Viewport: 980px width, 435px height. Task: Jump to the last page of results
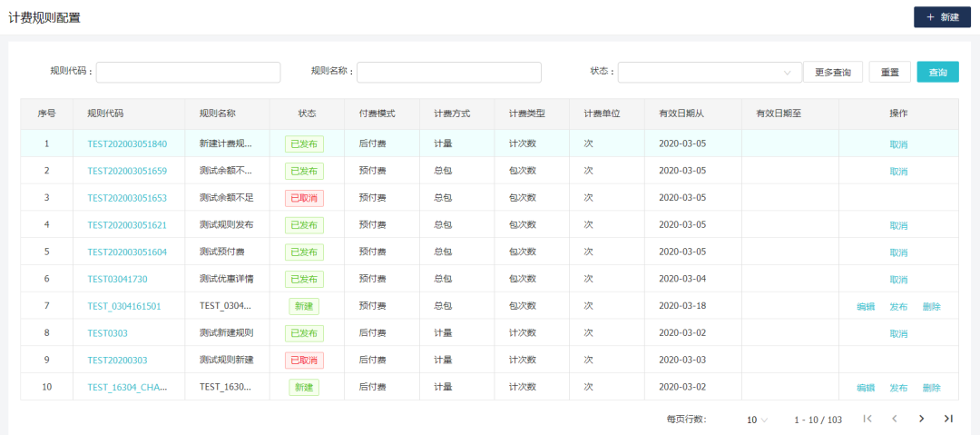(948, 419)
